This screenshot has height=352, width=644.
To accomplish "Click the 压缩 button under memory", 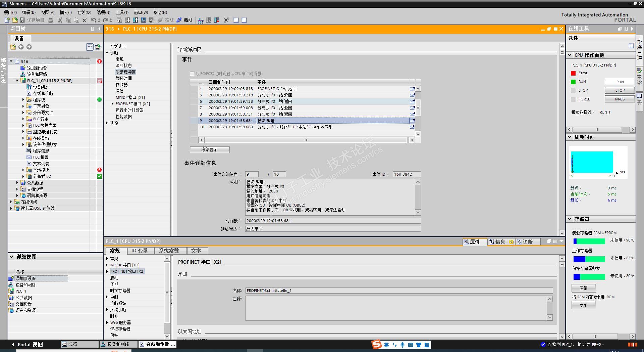I will click(x=584, y=288).
